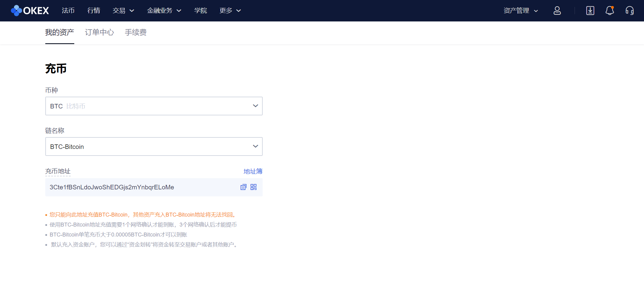Open the 学院 page
This screenshot has width=644, height=283.
point(200,11)
